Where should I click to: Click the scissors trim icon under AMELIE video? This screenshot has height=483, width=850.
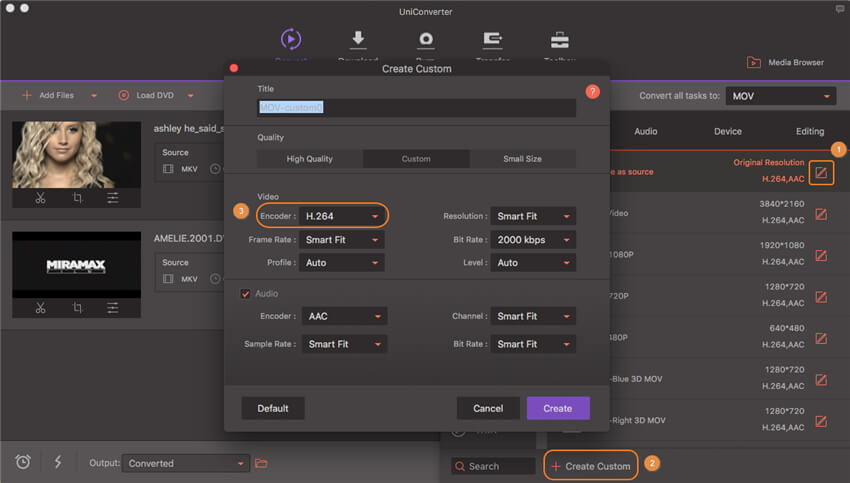click(x=41, y=308)
